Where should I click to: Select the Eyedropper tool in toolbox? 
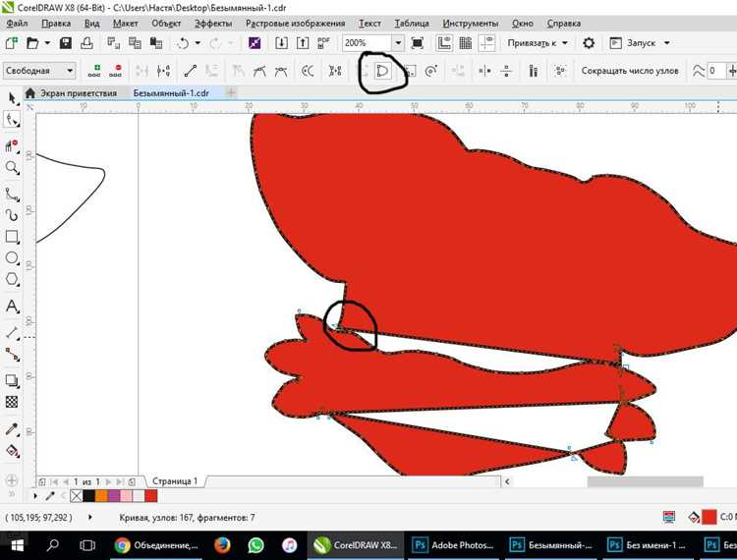click(x=12, y=429)
